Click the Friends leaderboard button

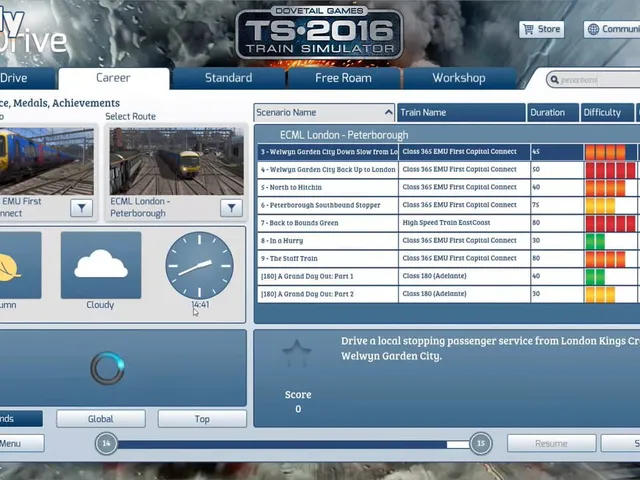[x=20, y=419]
